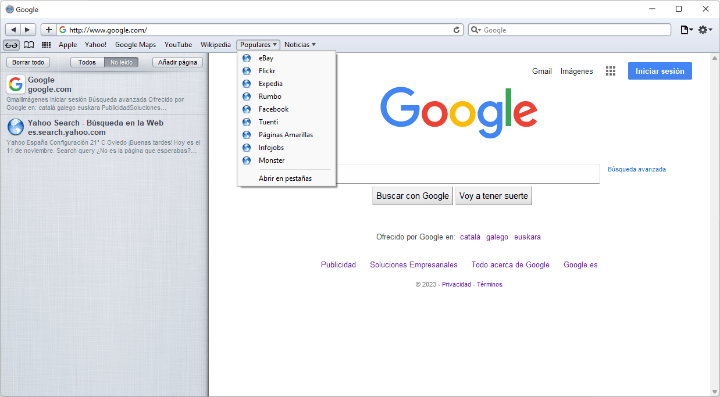
Task: Open Yahoo Search reading list entry
Action: (104, 136)
